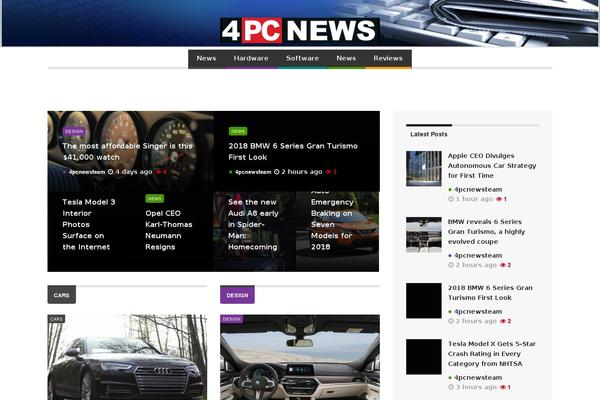Click the clock icon on the 'BMW reveals' post
600x400 pixels.
click(451, 265)
